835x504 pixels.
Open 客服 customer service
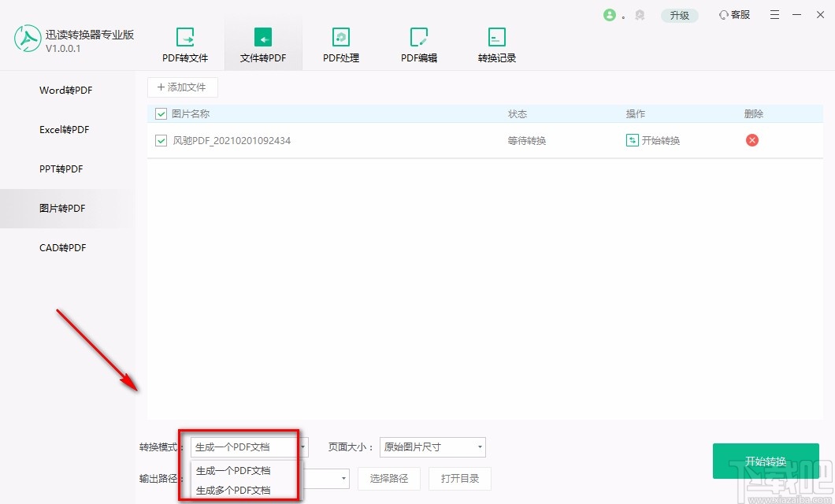pos(733,14)
